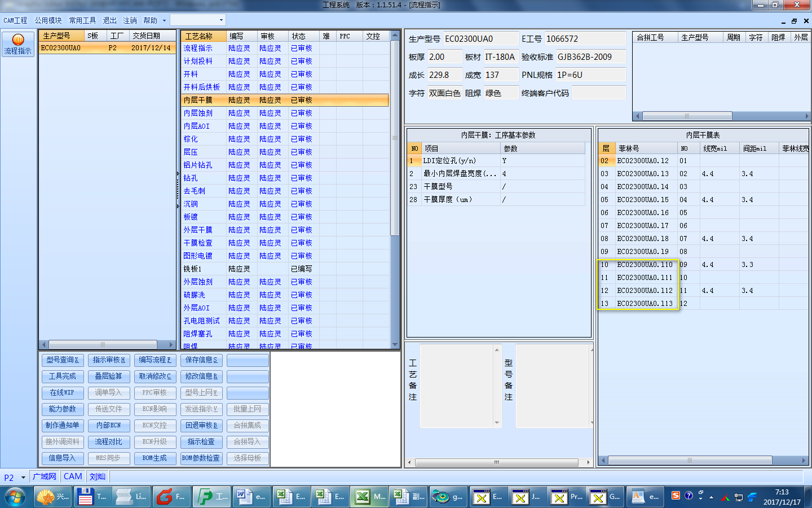Select the 内层蚀刻 process row
The image size is (812, 508).
coord(285,113)
